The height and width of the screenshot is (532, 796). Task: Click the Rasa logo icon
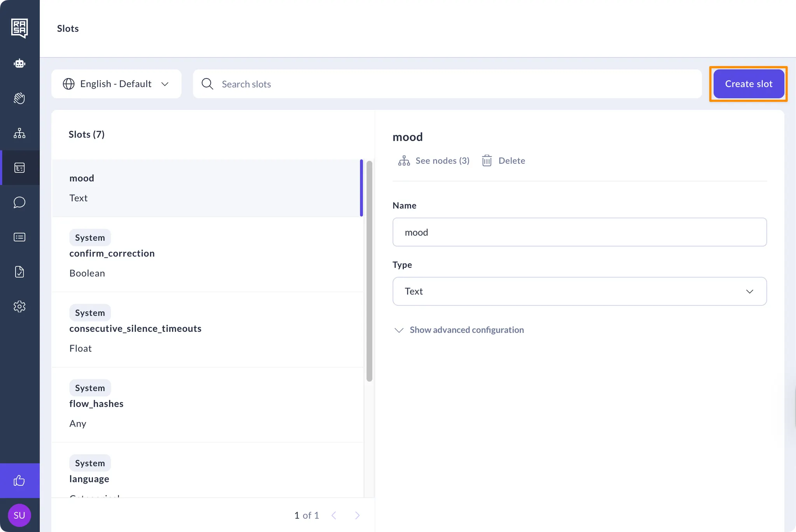(x=19, y=28)
